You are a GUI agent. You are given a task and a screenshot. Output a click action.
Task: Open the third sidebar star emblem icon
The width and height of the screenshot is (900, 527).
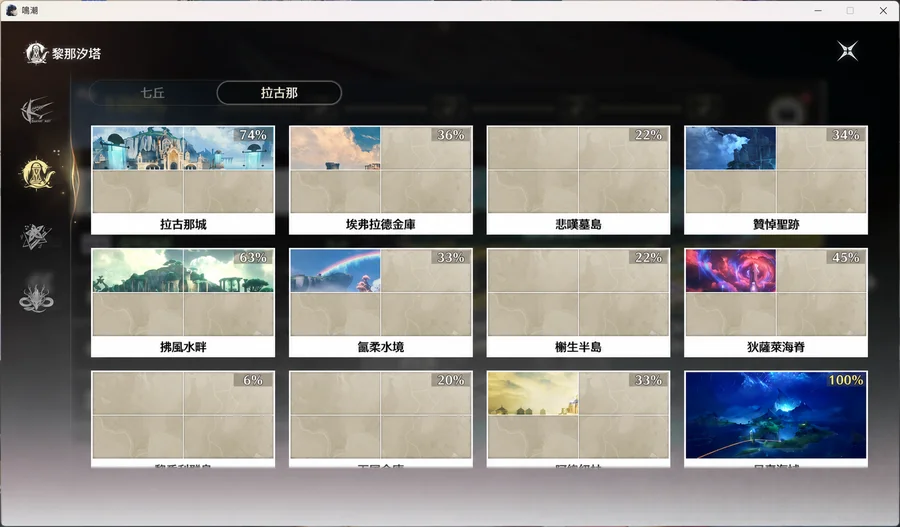[x=36, y=237]
